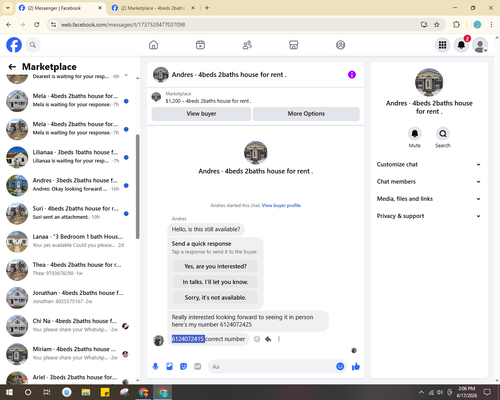Viewport: 500px width, 400px height.
Task: Search in conversation icon
Action: pos(443,134)
